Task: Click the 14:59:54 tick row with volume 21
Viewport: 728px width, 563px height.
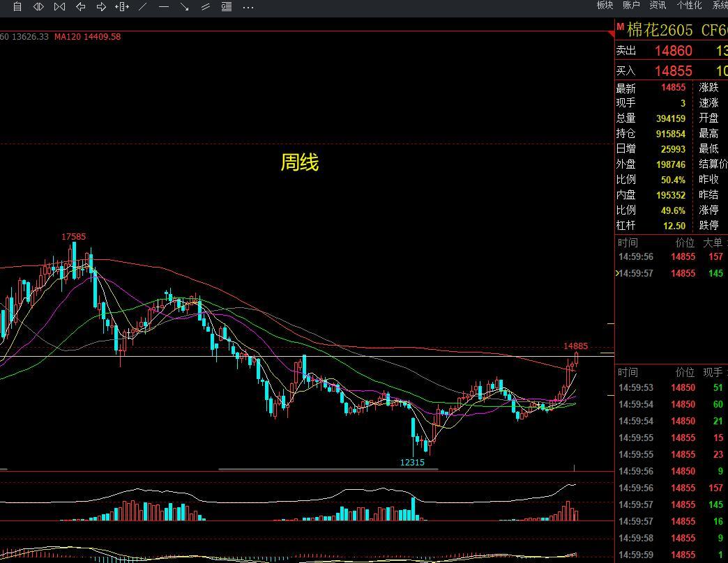Action: 672,421
